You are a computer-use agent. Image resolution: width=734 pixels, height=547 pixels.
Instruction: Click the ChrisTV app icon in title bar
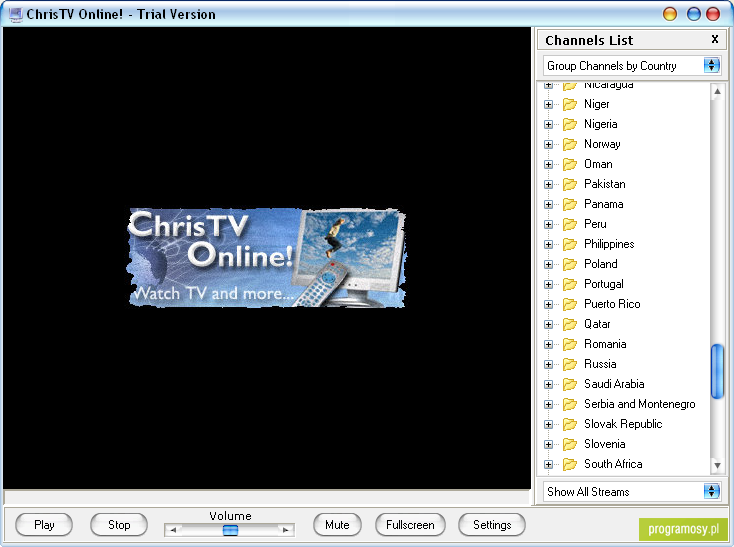(x=15, y=15)
